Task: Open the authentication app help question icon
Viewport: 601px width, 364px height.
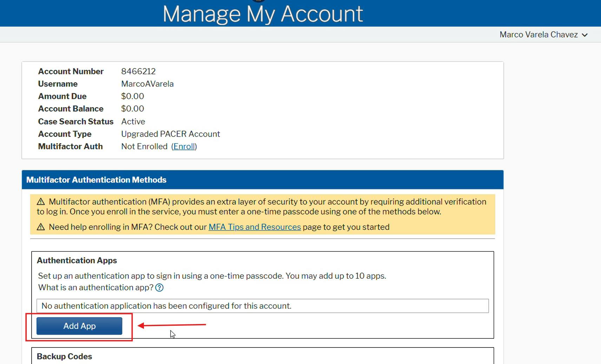Action: click(159, 288)
